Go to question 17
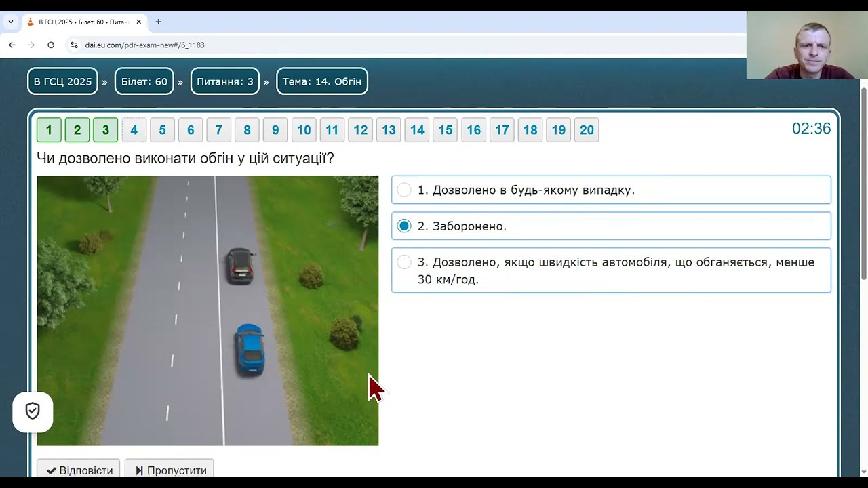868x488 pixels. click(502, 130)
